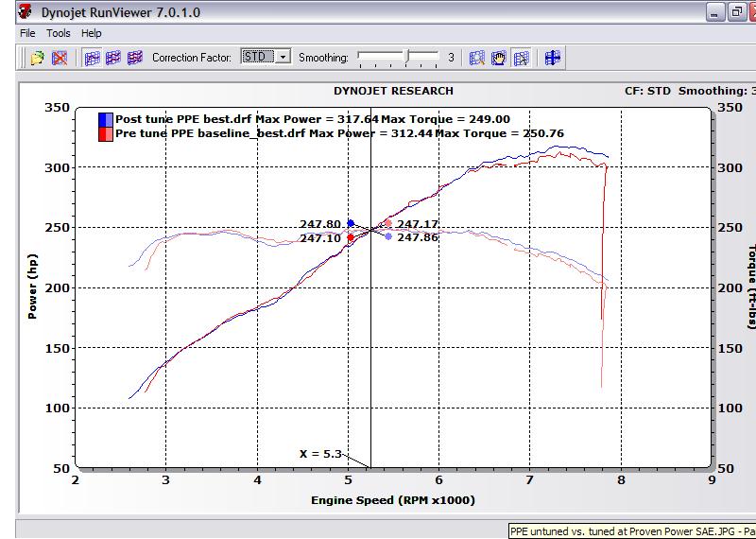Click the pink torque marker dot

point(388,223)
